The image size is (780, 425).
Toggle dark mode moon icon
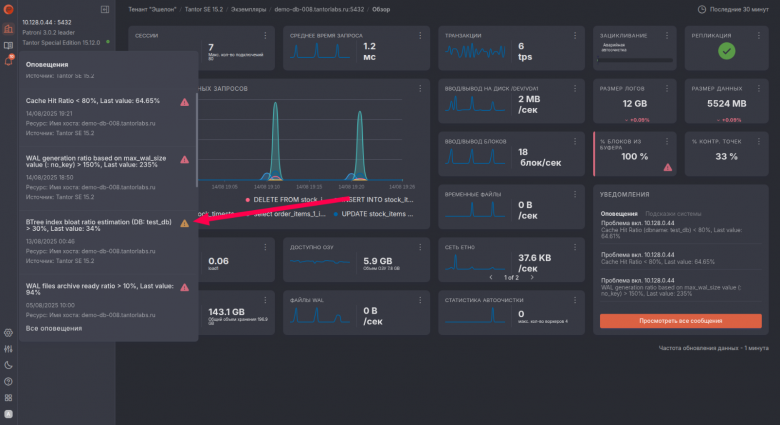click(8, 365)
